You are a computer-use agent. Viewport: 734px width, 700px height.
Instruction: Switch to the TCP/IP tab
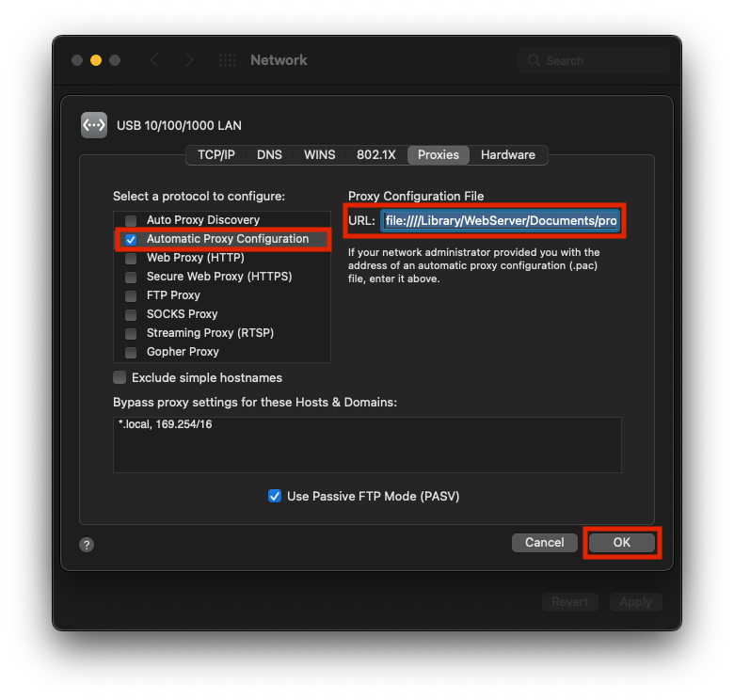[216, 154]
